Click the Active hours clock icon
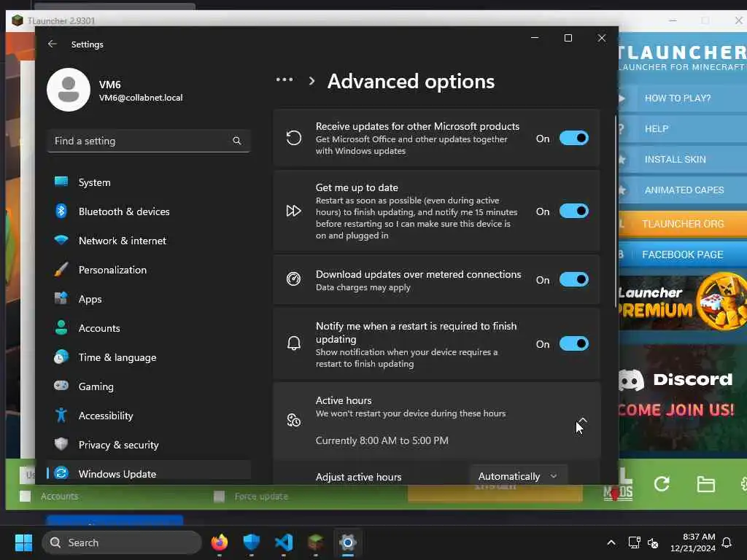This screenshot has height=560, width=747. pyautogui.click(x=293, y=421)
